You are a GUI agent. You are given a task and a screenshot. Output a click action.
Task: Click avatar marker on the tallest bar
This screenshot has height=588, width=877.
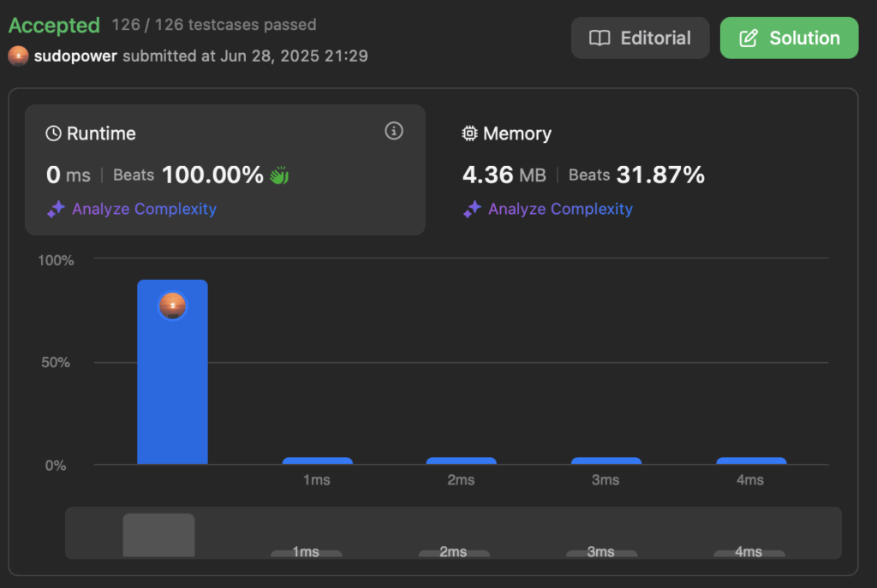172,306
